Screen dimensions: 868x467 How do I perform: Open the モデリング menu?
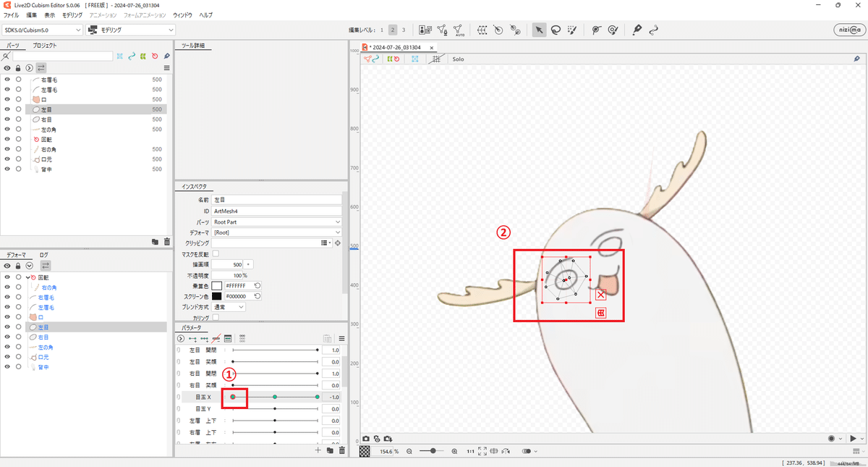(x=72, y=15)
